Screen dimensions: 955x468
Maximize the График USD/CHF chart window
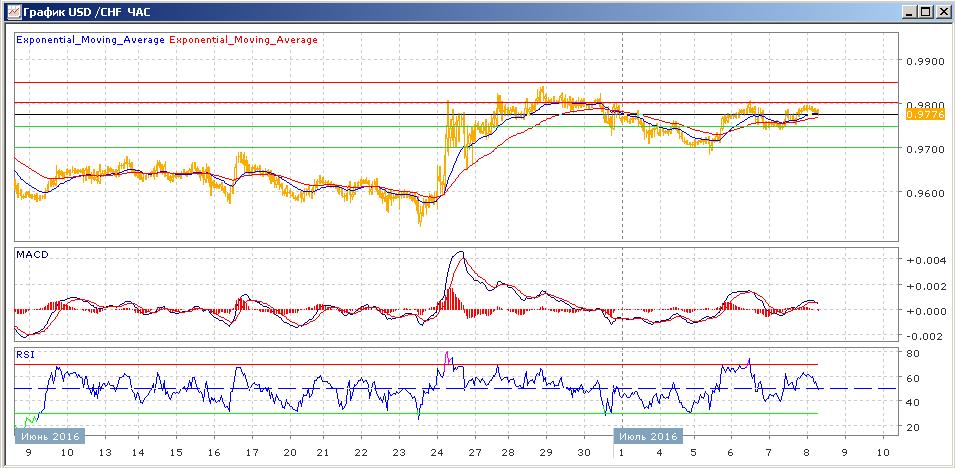tap(925, 12)
